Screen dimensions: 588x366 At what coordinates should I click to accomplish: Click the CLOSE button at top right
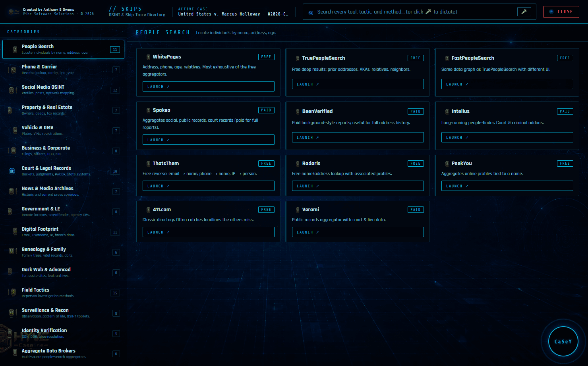561,12
